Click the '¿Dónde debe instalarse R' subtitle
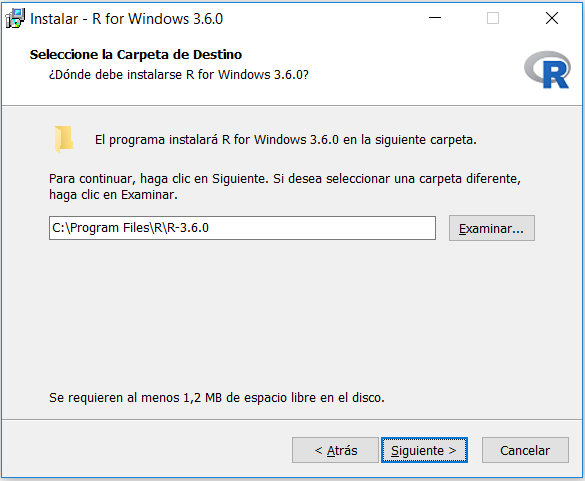Image resolution: width=585 pixels, height=481 pixels. click(179, 75)
